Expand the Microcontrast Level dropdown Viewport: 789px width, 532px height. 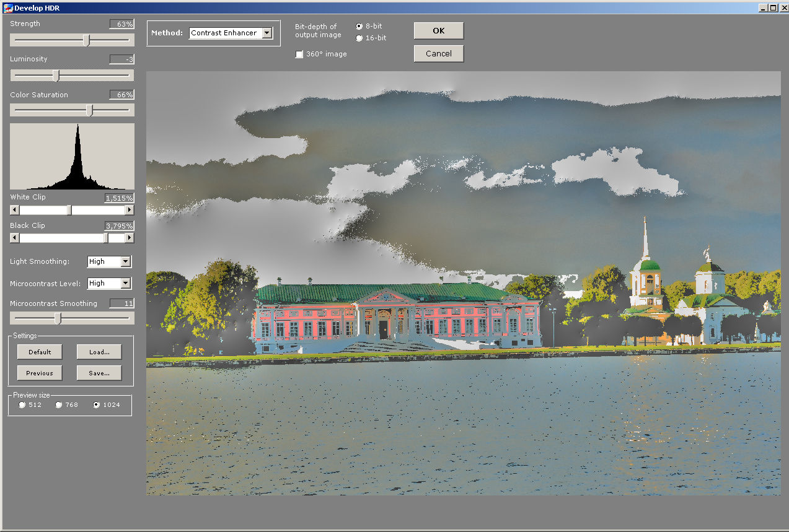click(125, 284)
